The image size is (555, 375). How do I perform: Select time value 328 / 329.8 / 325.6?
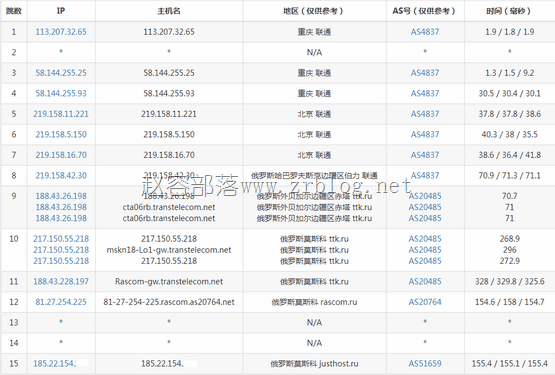click(x=509, y=282)
